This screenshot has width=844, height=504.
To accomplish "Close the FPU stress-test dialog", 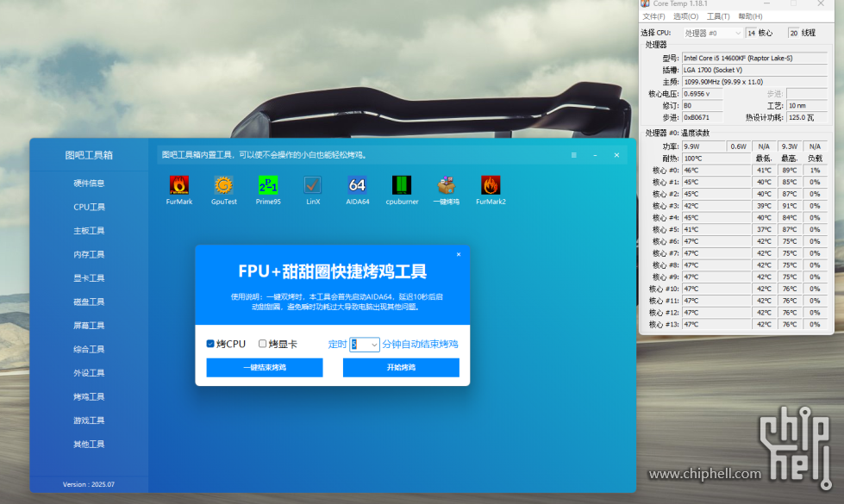I will (459, 254).
